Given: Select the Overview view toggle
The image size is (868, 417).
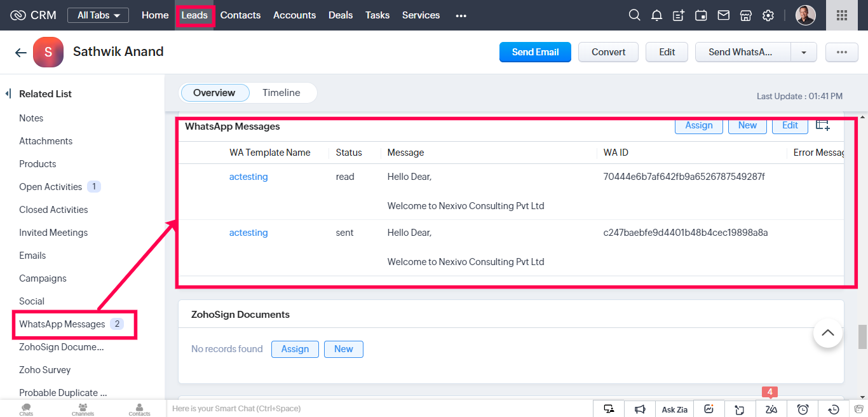Looking at the screenshot, I should pyautogui.click(x=214, y=93).
